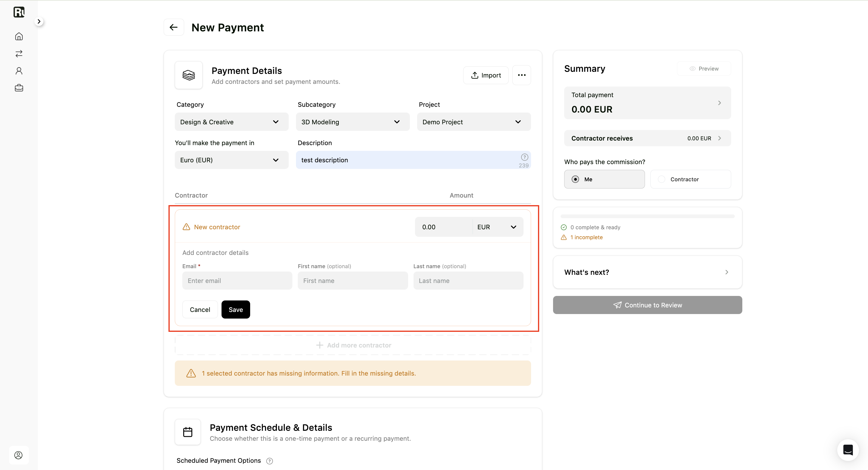Click the Enter email input field
Screen dimensions: 868x470
point(237,281)
